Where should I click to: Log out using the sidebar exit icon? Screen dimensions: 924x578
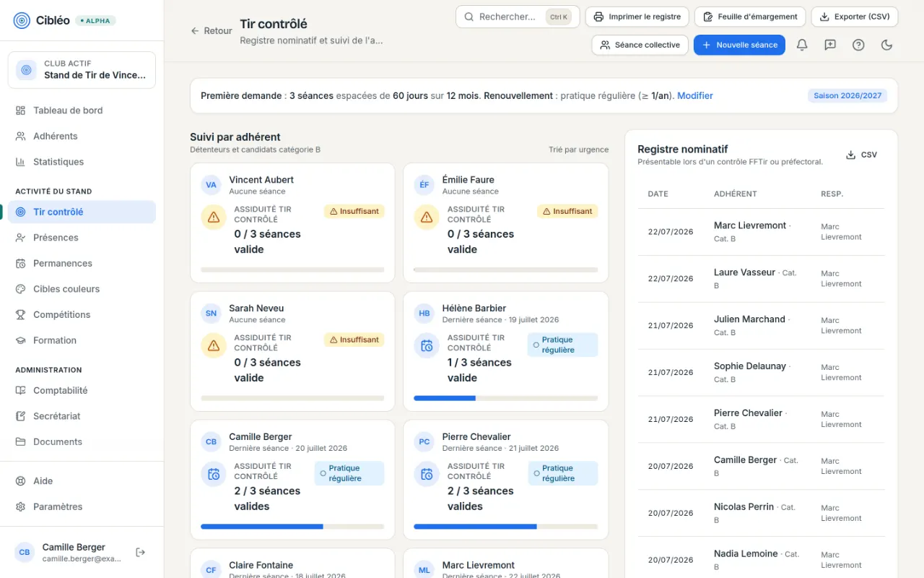click(x=141, y=552)
